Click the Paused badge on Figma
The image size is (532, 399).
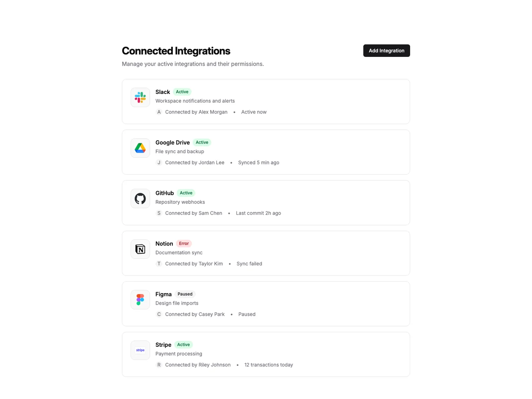pos(185,294)
